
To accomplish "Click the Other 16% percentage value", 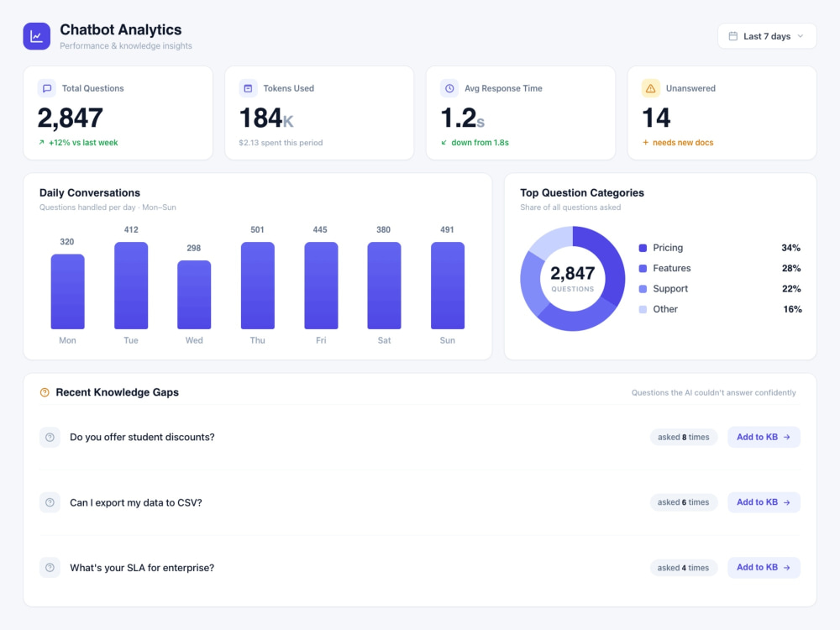I will [x=792, y=309].
